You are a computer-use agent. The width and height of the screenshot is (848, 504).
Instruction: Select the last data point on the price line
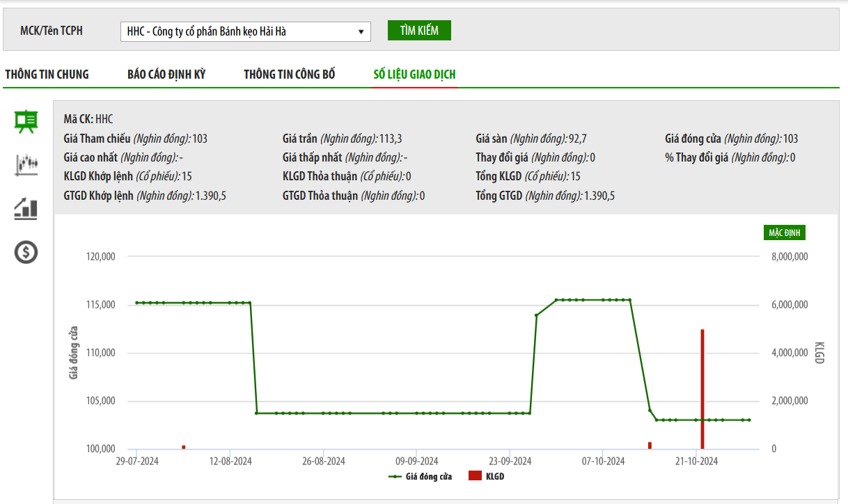pyautogui.click(x=749, y=420)
